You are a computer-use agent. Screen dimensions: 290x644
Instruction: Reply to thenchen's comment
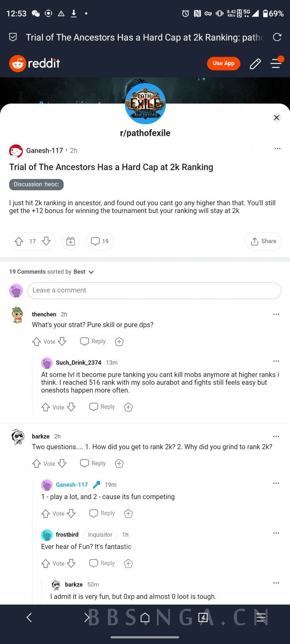coord(93,341)
